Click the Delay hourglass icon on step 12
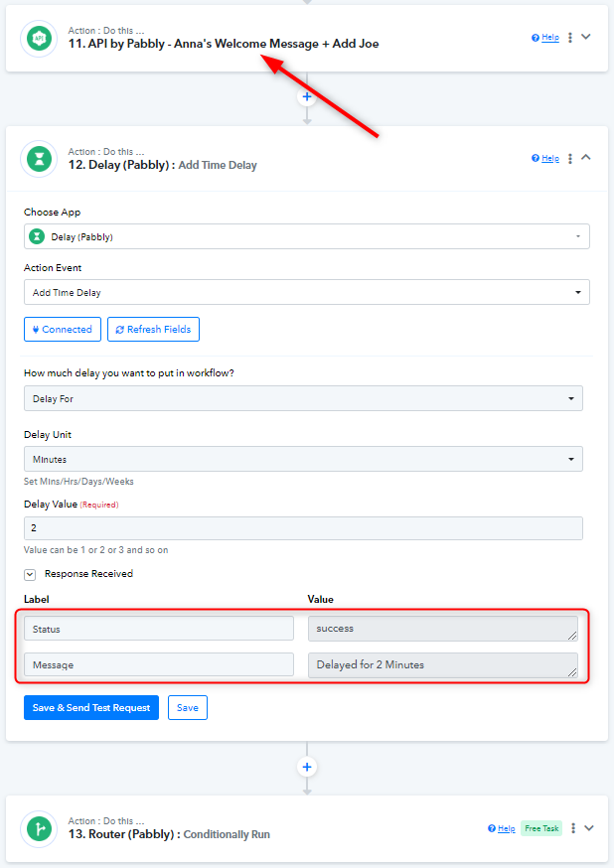 point(39,159)
